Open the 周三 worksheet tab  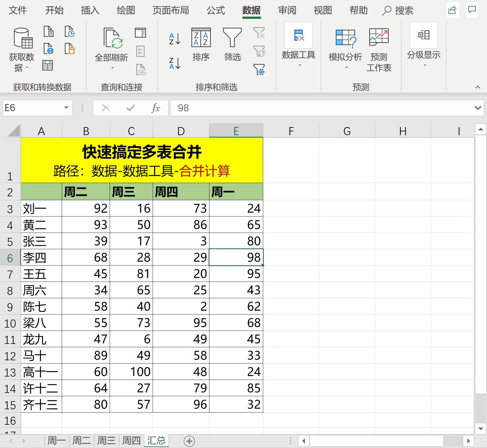(x=106, y=440)
